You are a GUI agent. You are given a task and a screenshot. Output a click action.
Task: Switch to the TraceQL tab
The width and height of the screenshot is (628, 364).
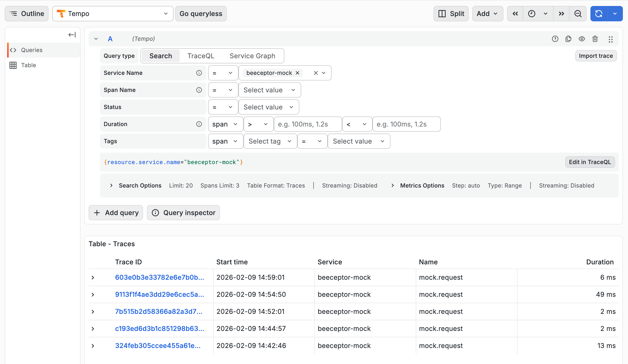coord(201,55)
